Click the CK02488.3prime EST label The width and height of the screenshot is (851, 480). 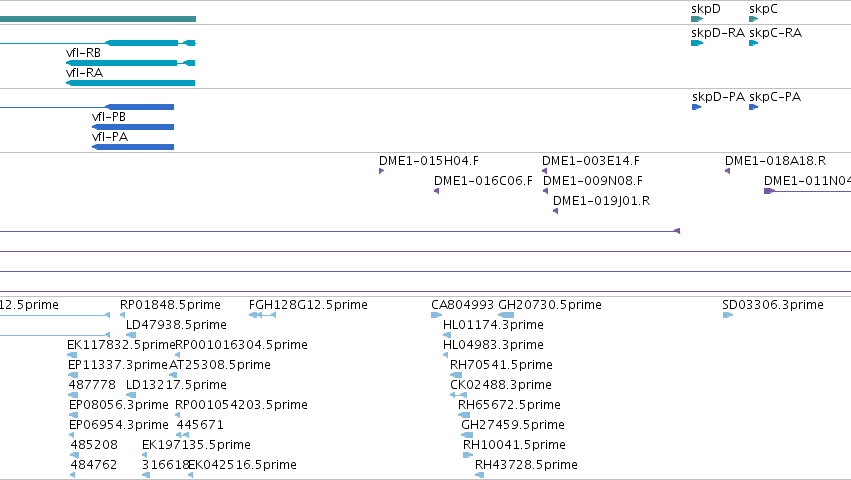pos(501,385)
